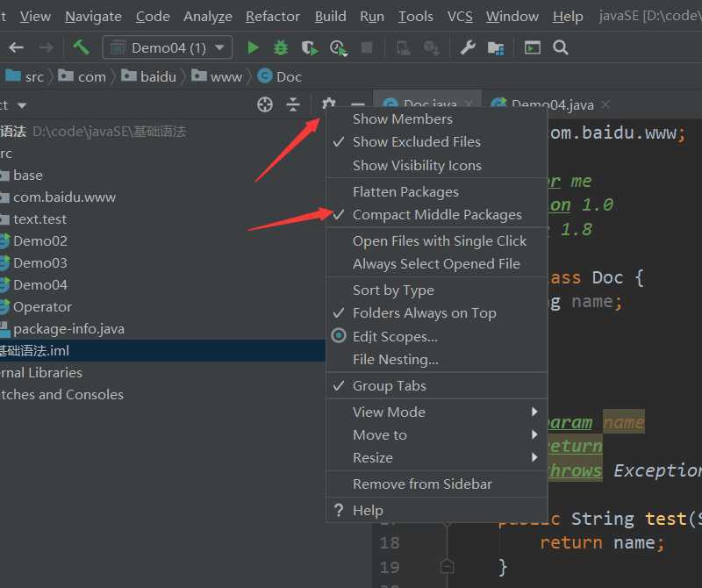Open the Demo04 (1) run configuration dropdown
This screenshot has width=702, height=588.
pyautogui.click(x=168, y=47)
